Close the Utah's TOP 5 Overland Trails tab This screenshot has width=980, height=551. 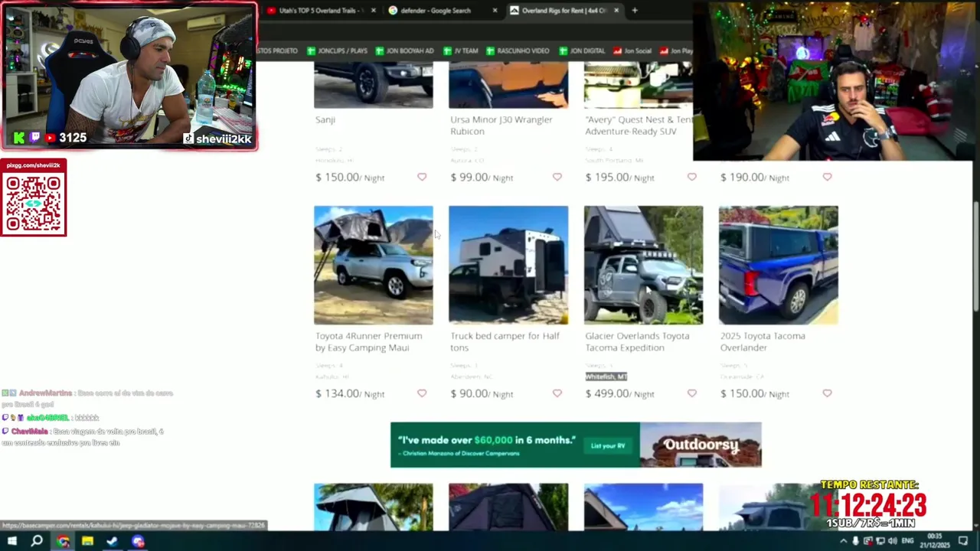pyautogui.click(x=374, y=10)
